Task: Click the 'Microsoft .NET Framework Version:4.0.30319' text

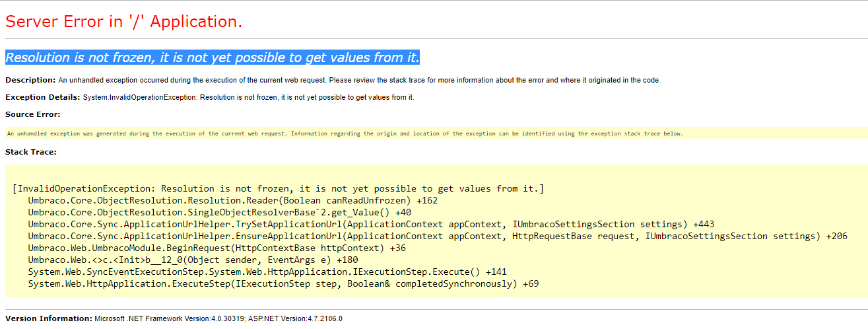Action: tap(170, 318)
